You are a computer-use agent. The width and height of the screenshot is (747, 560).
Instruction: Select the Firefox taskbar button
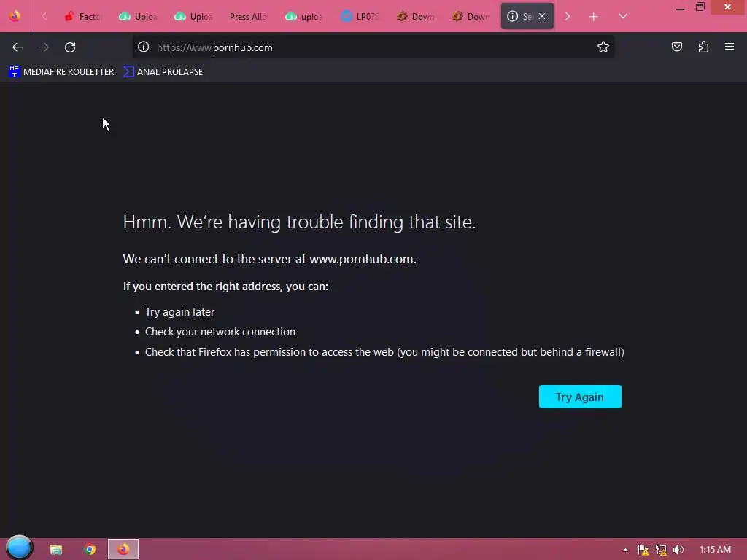coord(123,550)
